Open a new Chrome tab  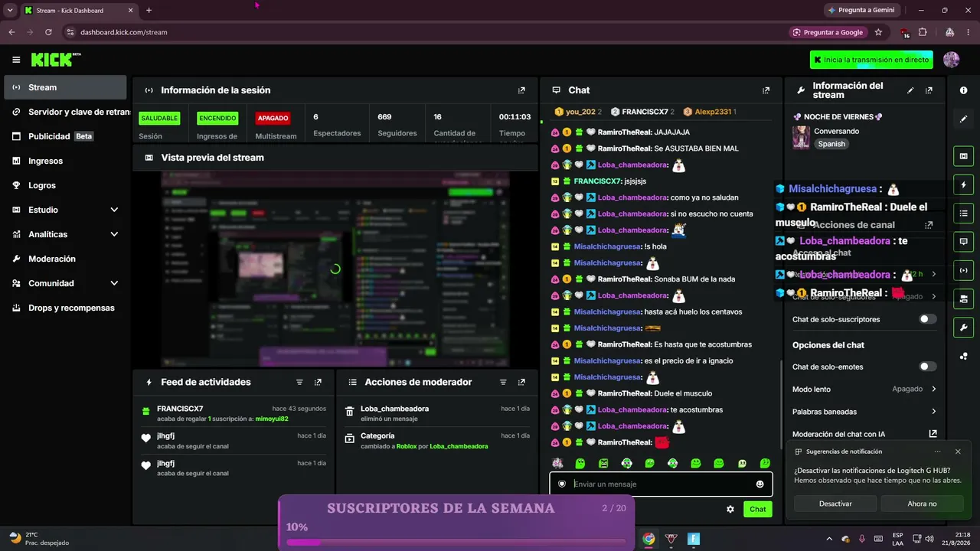(x=149, y=10)
